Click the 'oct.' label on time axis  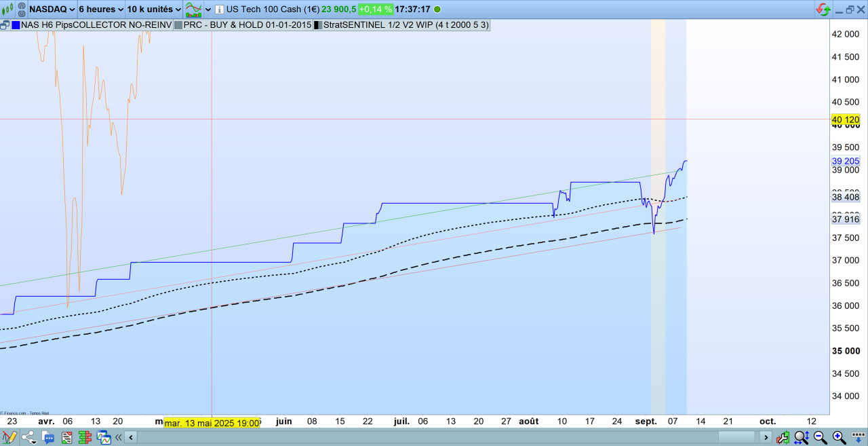[x=767, y=421]
